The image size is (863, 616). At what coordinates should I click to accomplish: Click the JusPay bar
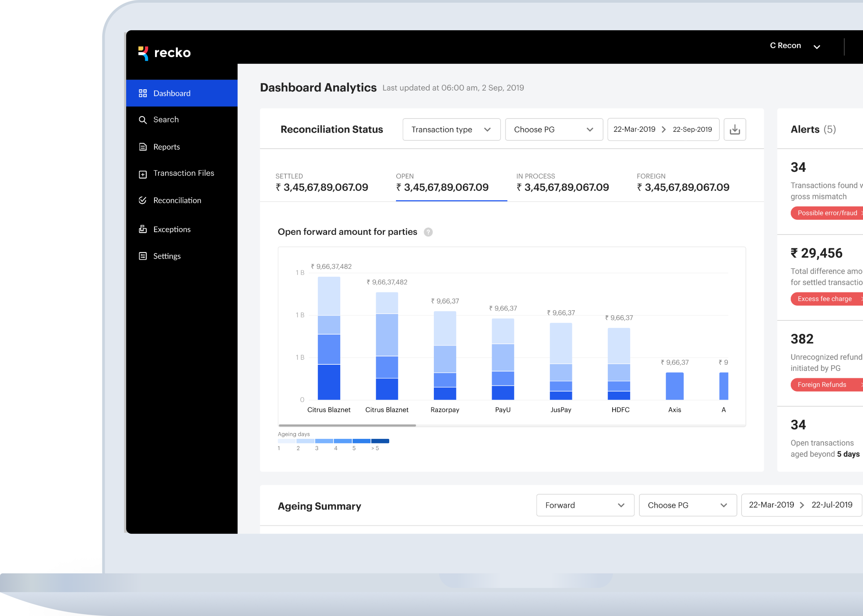pyautogui.click(x=561, y=361)
